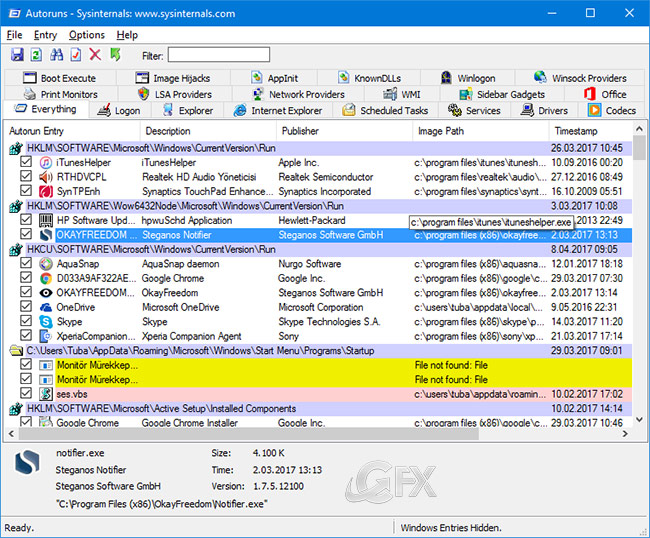650x538 pixels.
Task: Sort by the Publisher column header
Action: [x=344, y=131]
